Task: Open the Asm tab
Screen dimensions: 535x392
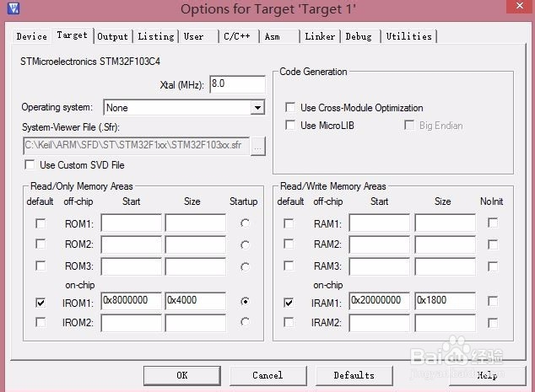Action: coord(280,36)
